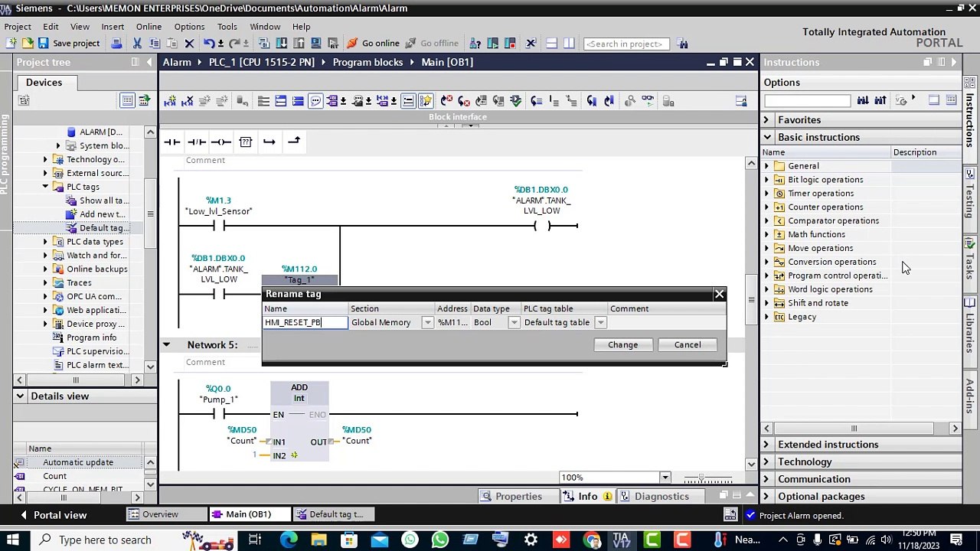Insert an output coil (assignment)
Screen dimensions: 980x551
click(221, 142)
